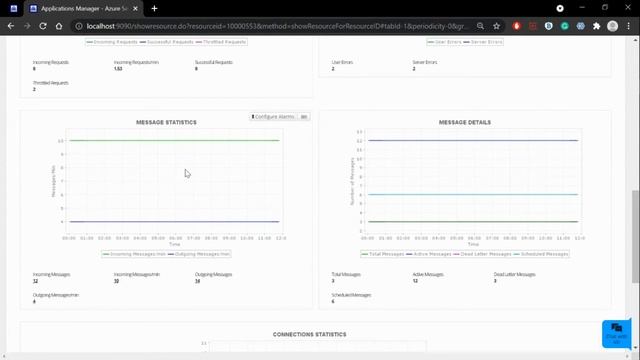Click the scrollbar down arrow
This screenshot has height=360, width=640.
pyautogui.click(x=635, y=348)
